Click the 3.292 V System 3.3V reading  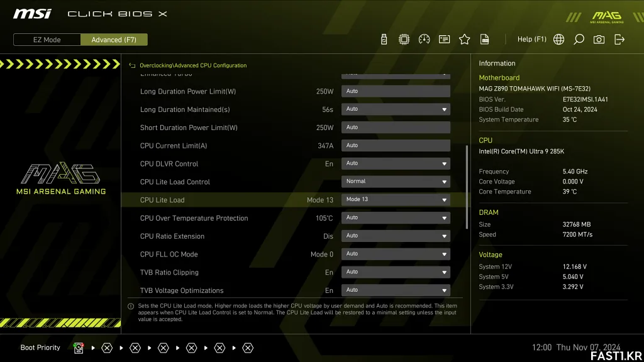click(x=573, y=287)
